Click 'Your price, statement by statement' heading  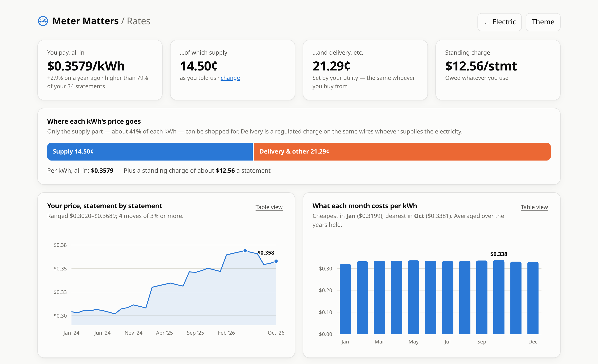click(x=104, y=206)
